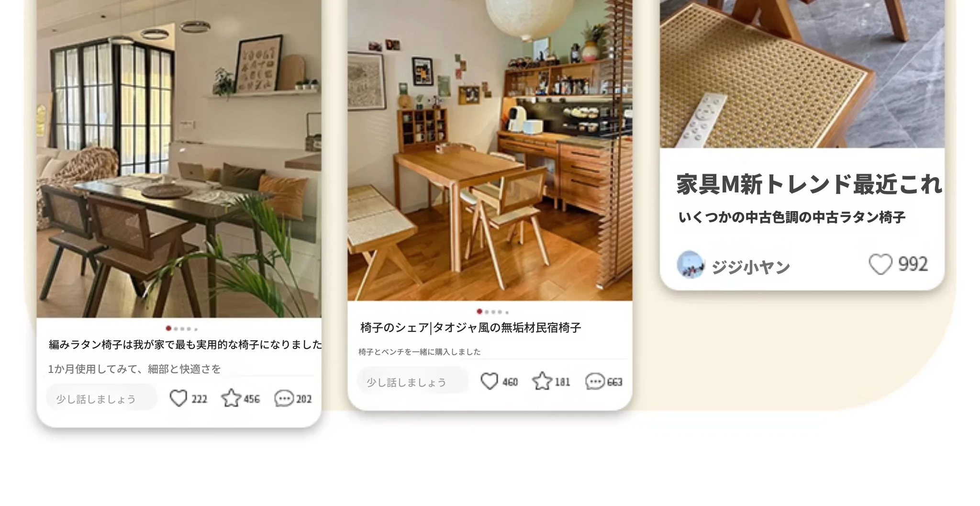
Task: Select the red carousel dot under middle photo
Action: click(479, 312)
